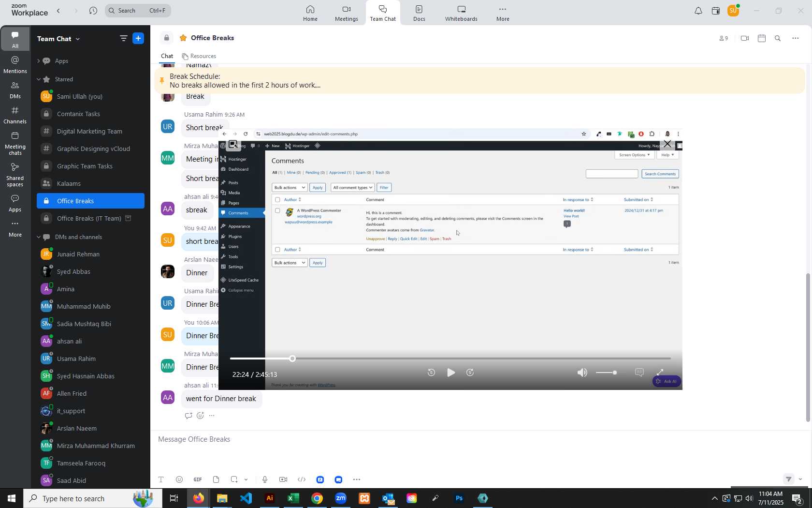Viewport: 812px width, 508px height.
Task: Click the filter chats icon
Action: 123,38
